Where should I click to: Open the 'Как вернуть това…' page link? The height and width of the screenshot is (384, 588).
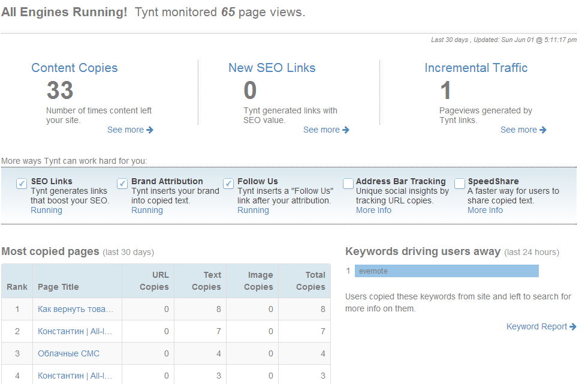75,309
